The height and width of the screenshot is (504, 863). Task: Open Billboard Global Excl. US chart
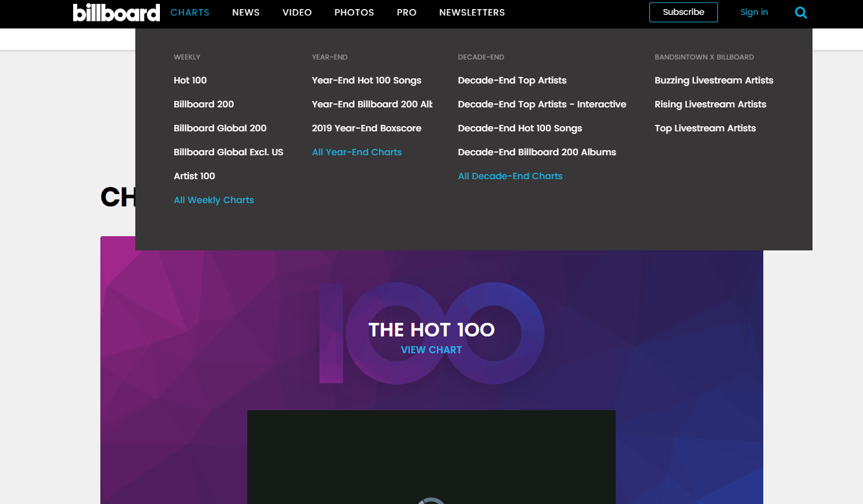pyautogui.click(x=229, y=152)
